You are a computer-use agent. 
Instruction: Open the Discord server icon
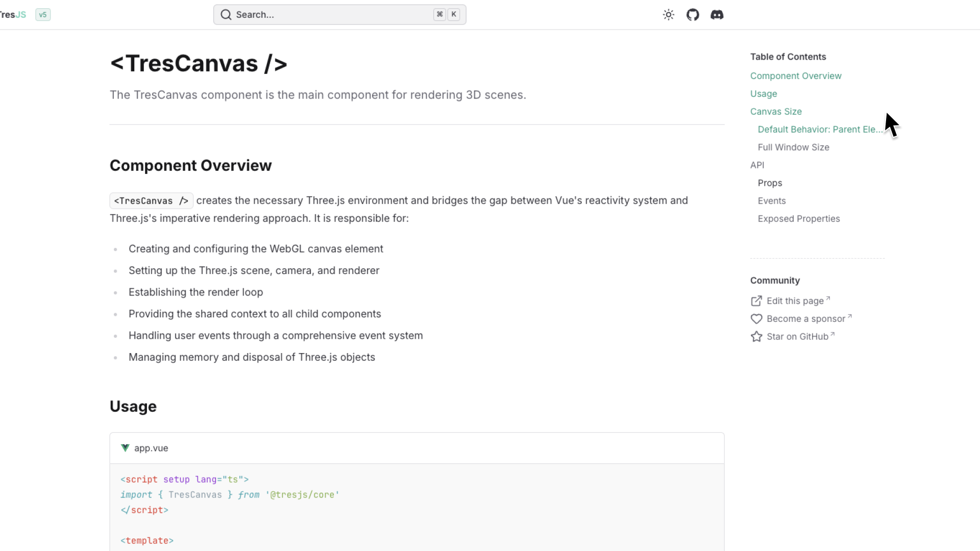point(717,15)
